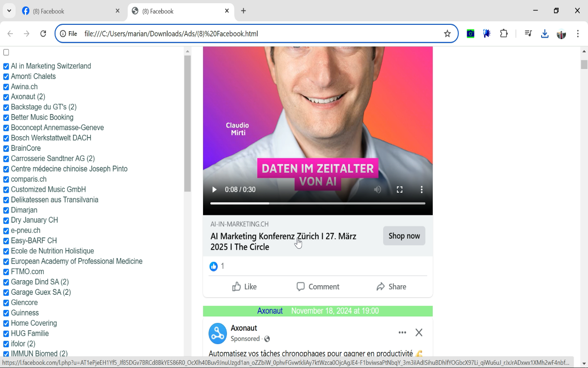Comment on the AI Marketing post
588x368 pixels.
point(318,287)
